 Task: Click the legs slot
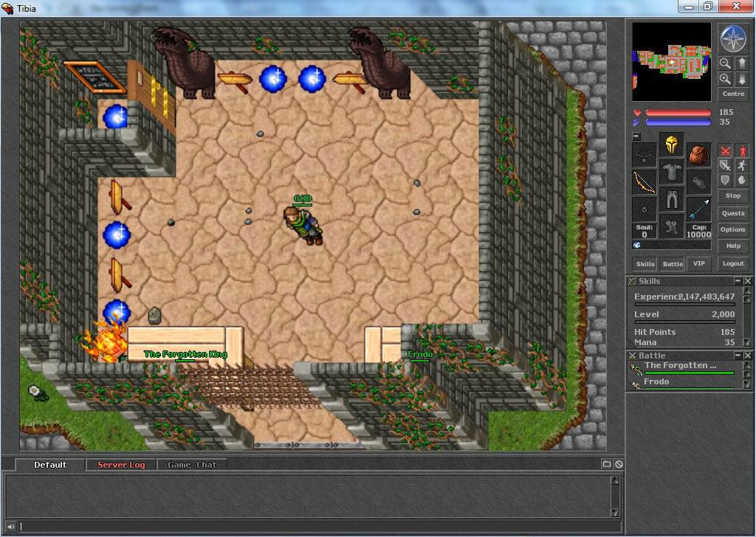(672, 199)
